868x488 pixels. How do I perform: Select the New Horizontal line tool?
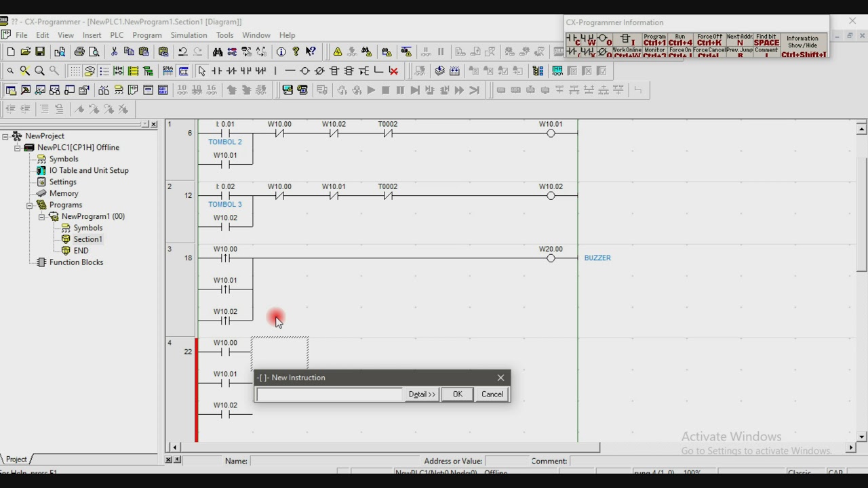pyautogui.click(x=290, y=70)
